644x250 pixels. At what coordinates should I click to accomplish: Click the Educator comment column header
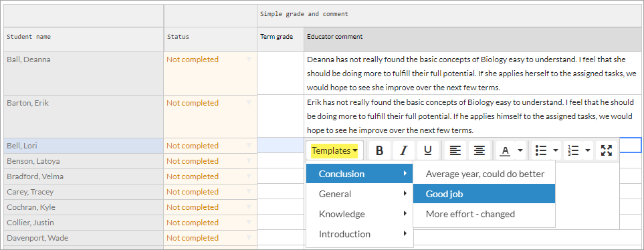(472, 39)
